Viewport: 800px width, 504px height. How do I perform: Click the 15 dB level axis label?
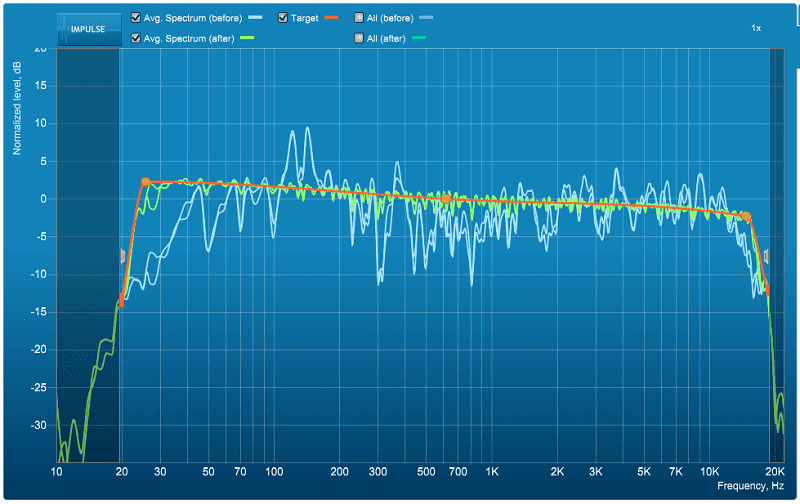tap(41, 85)
